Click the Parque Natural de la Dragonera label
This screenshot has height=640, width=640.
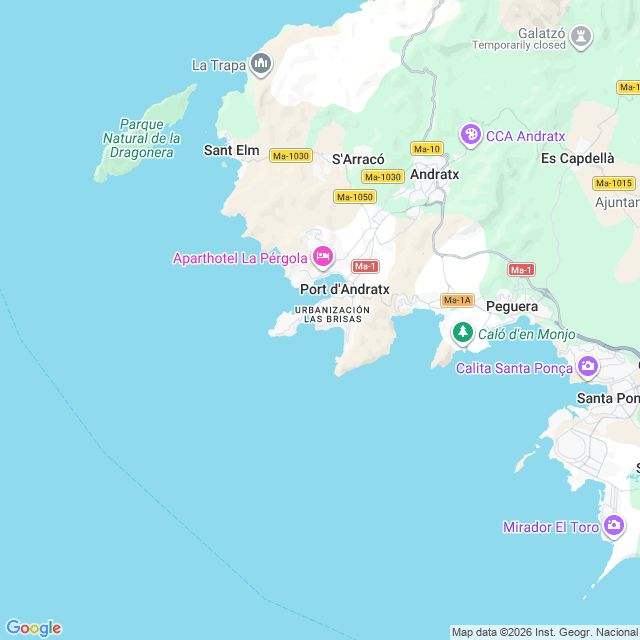click(141, 138)
